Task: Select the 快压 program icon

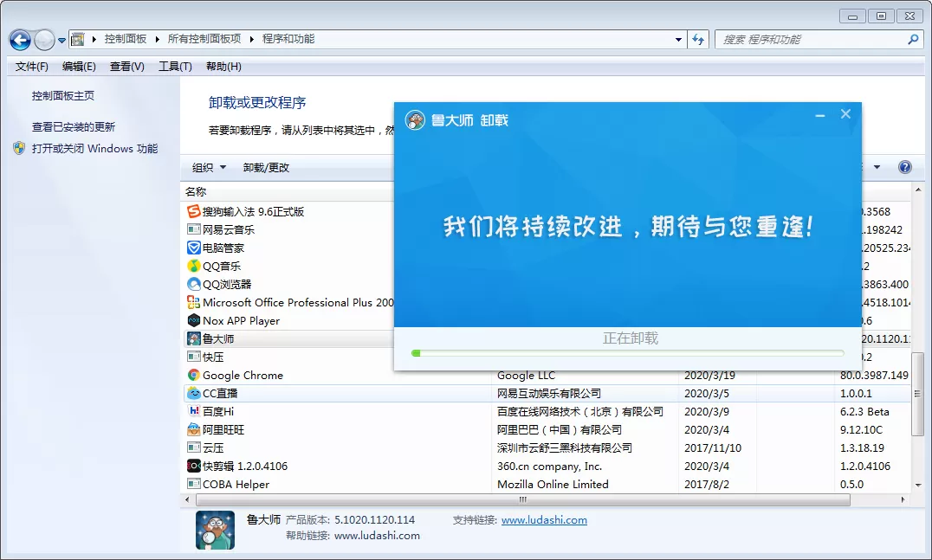Action: tap(194, 357)
